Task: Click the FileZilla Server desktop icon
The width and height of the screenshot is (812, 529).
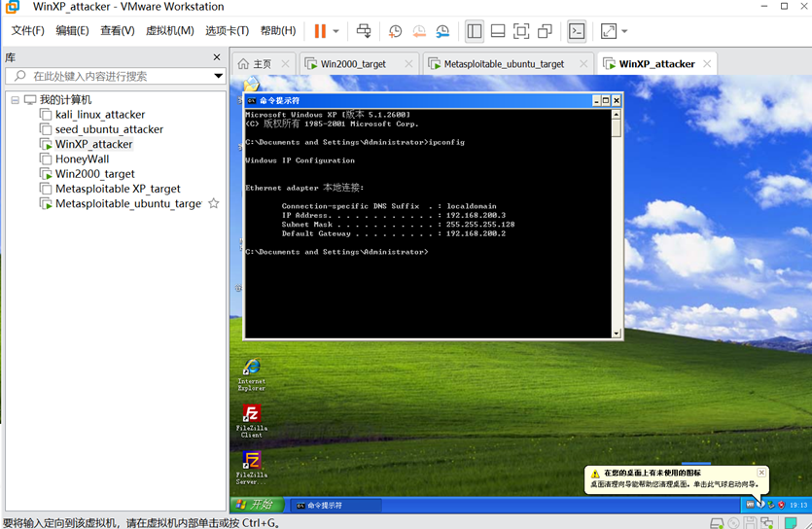Action: [x=252, y=468]
